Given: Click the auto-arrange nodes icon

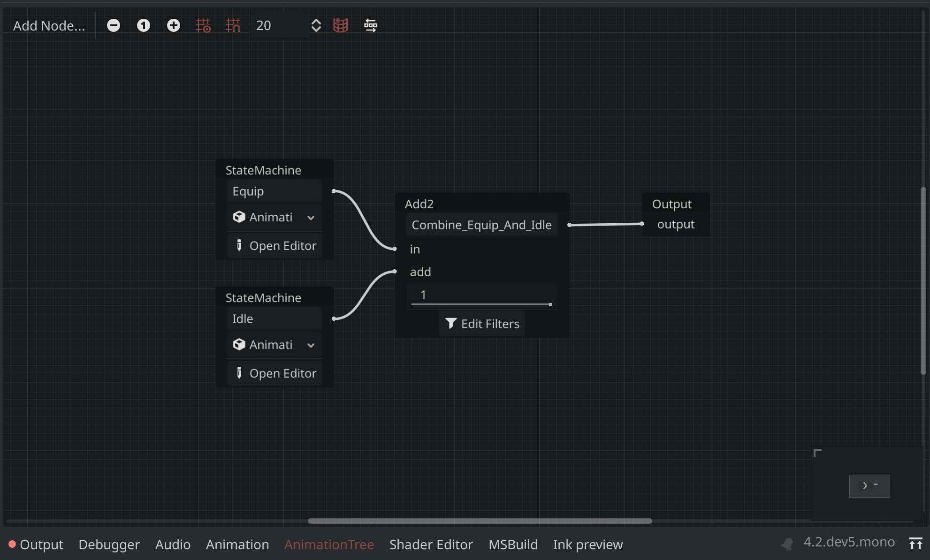Looking at the screenshot, I should pyautogui.click(x=370, y=25).
